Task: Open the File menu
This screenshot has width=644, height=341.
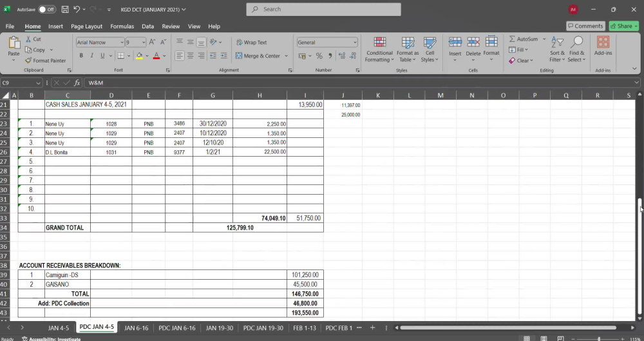Action: pyautogui.click(x=10, y=26)
